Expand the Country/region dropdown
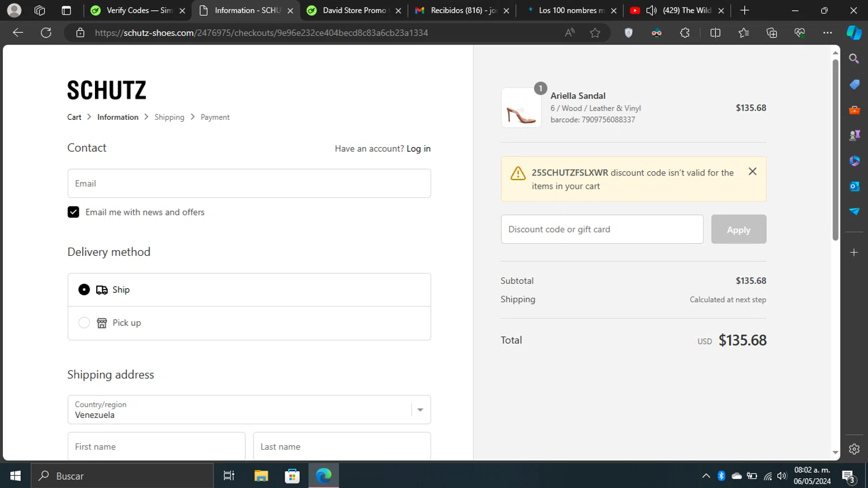Image resolution: width=868 pixels, height=488 pixels. (249, 410)
